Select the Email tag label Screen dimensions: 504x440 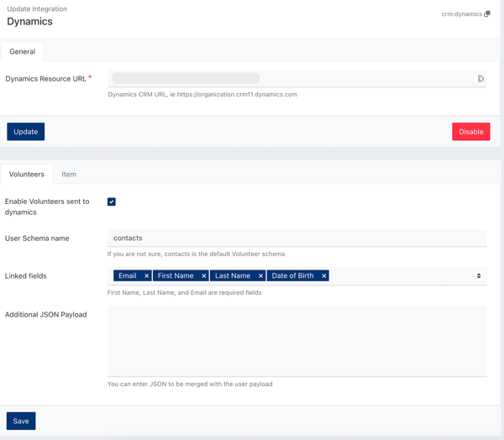coord(128,275)
